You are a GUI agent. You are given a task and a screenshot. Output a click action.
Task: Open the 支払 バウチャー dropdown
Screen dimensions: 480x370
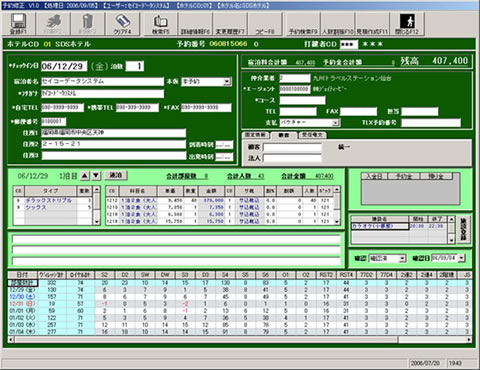335,123
